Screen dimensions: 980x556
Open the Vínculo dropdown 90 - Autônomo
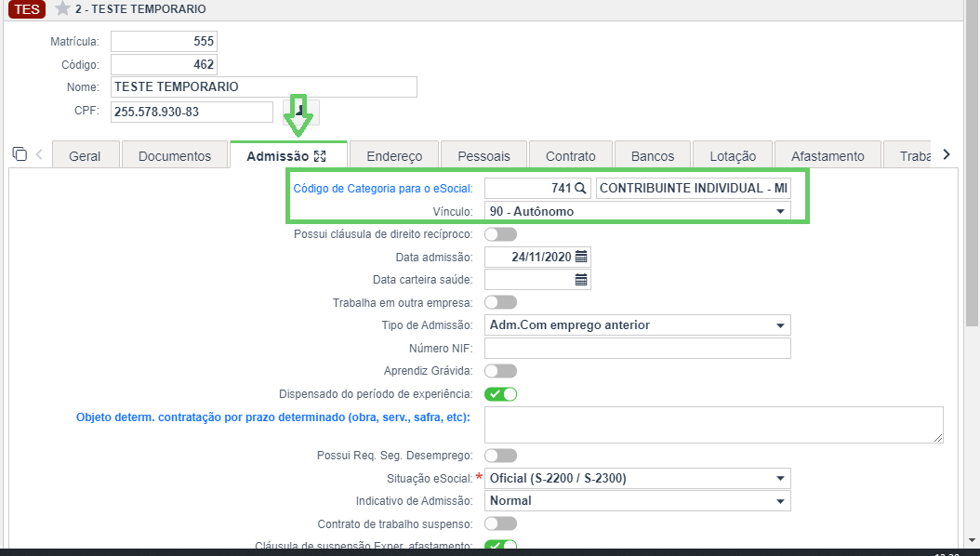(x=638, y=211)
